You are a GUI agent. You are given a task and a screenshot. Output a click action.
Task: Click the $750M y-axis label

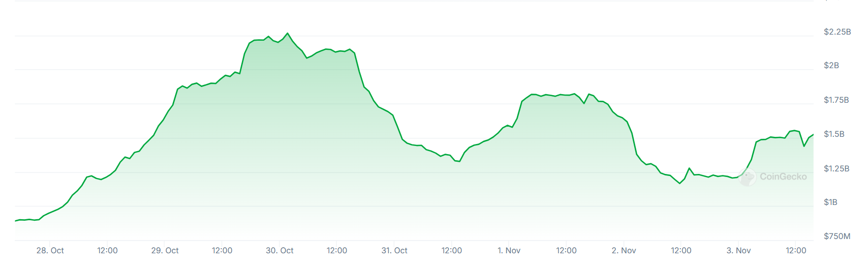pyautogui.click(x=837, y=236)
